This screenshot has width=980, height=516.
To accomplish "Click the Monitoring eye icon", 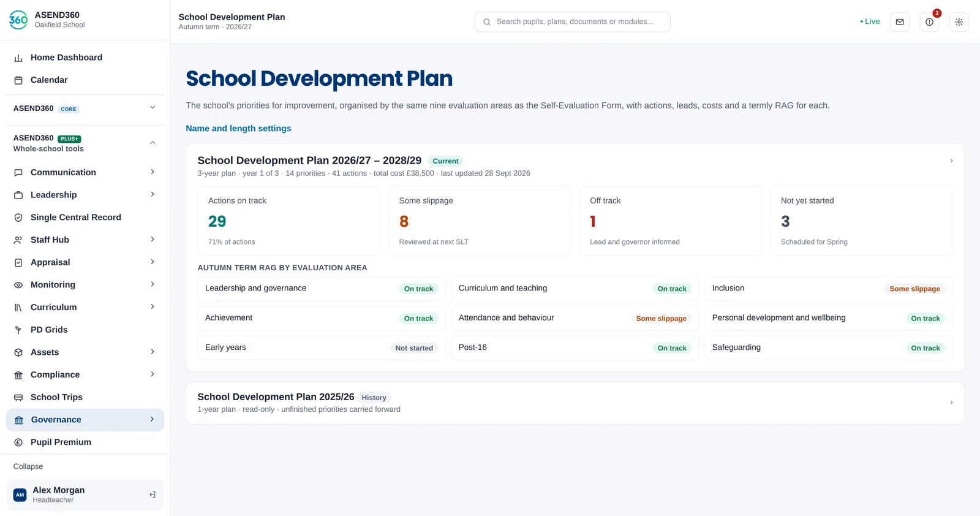I will click(18, 285).
